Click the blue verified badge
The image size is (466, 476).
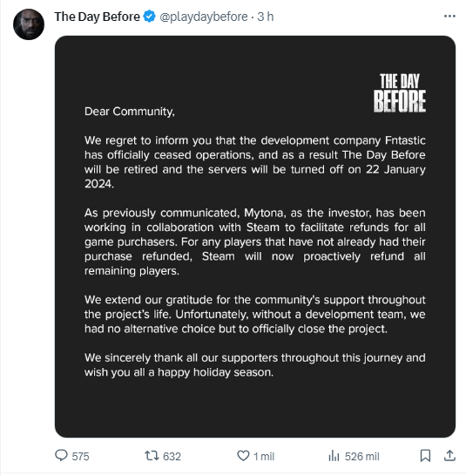pos(149,17)
